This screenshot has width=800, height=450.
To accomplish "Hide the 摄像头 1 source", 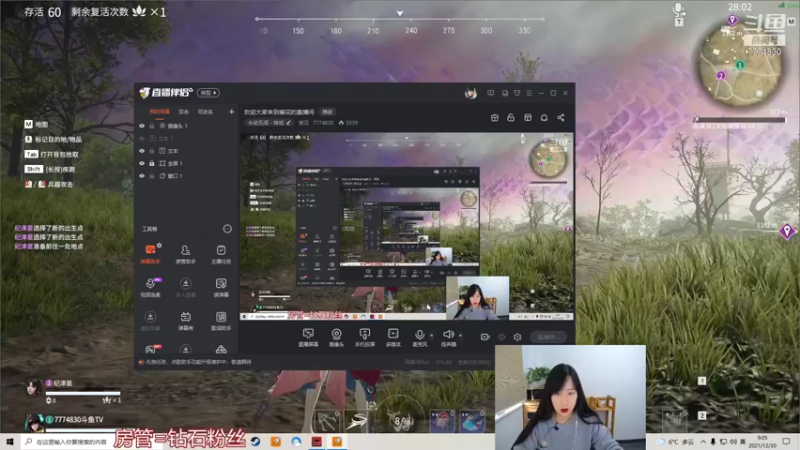I will click(142, 126).
